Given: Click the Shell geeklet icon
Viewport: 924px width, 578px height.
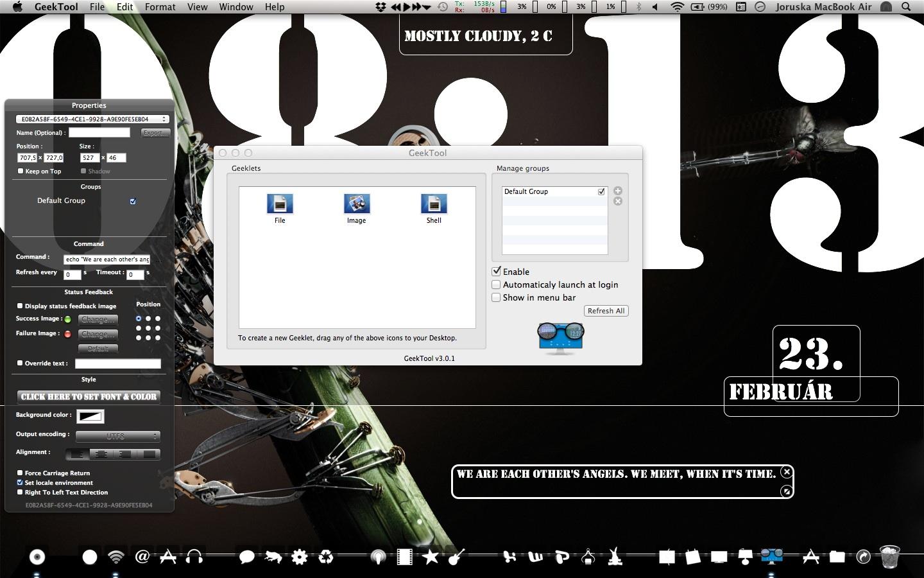Looking at the screenshot, I should (434, 204).
